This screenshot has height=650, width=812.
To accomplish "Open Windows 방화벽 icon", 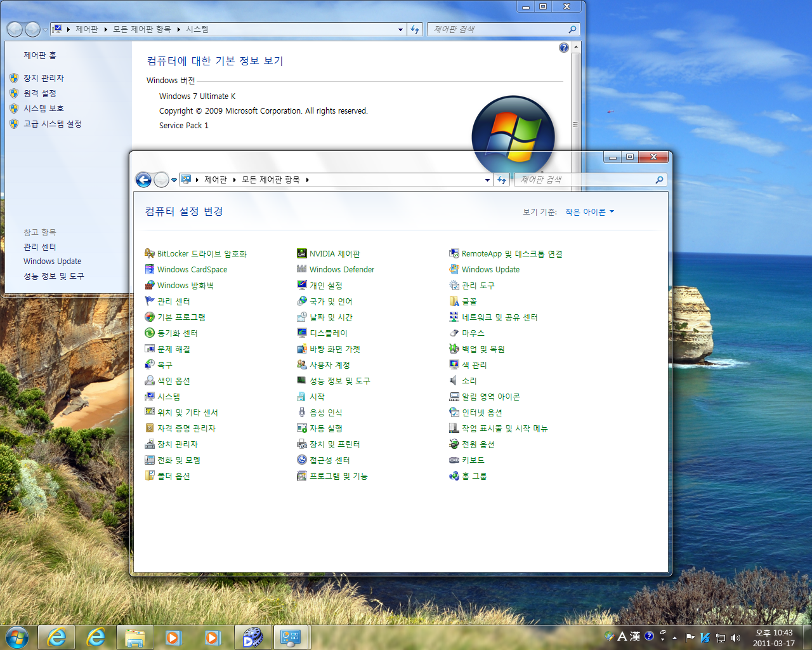I will coord(150,285).
